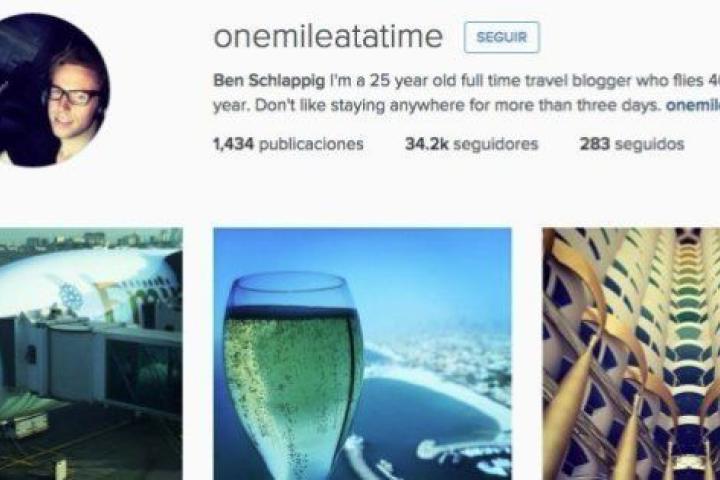
Task: Click the word publicaciones label
Action: coord(311,144)
